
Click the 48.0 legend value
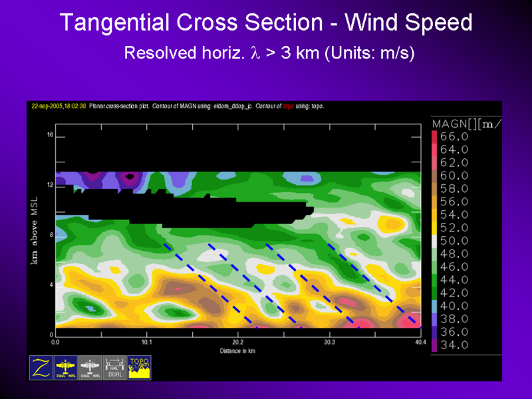click(x=454, y=254)
